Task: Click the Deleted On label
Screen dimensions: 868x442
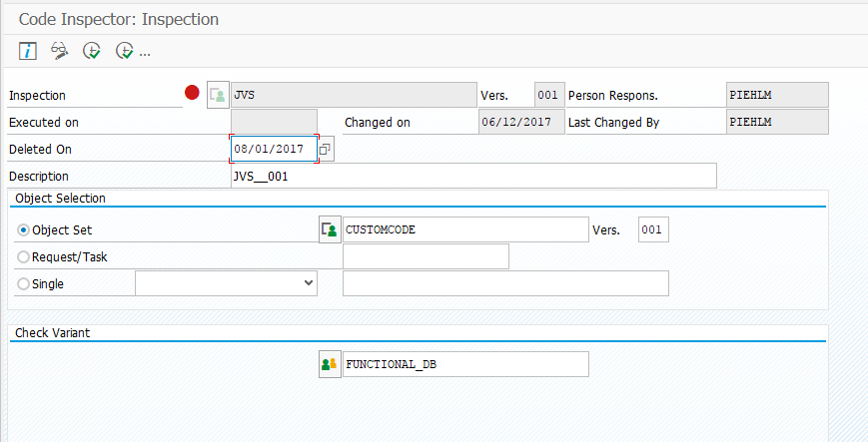Action: (40, 149)
